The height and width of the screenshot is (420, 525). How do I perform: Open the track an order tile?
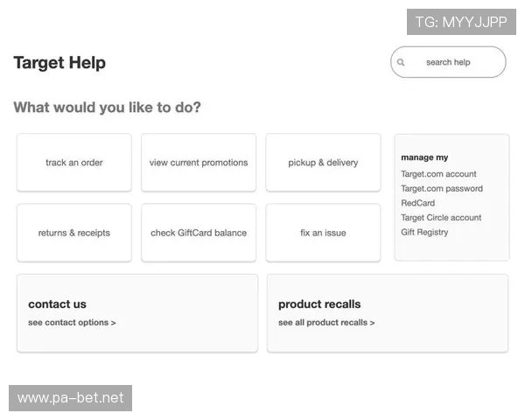[74, 163]
